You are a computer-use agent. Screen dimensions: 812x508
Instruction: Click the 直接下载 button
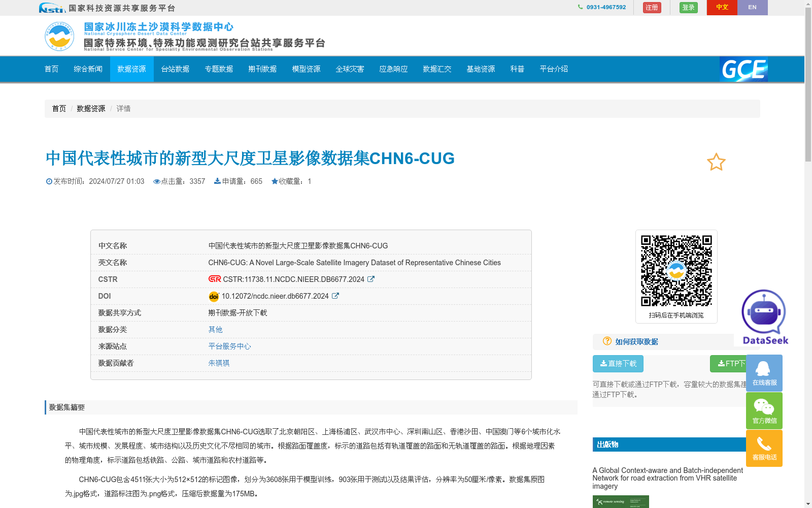pos(618,364)
